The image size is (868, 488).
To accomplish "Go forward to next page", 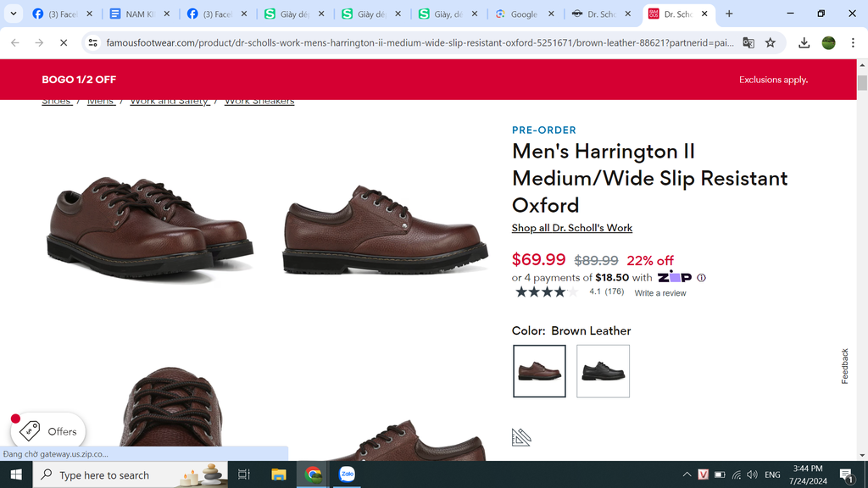I will [39, 42].
